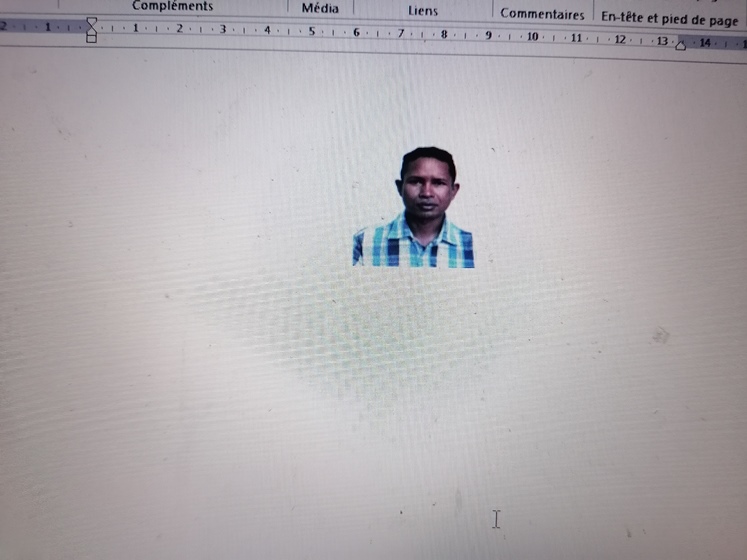Viewport: 747px width, 560px height.
Task: Select the right indent marker on ruler
Action: [681, 45]
